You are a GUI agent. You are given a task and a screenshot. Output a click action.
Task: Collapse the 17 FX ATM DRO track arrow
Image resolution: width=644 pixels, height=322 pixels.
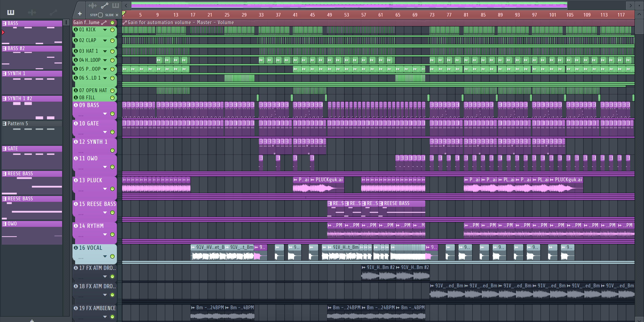pyautogui.click(x=105, y=277)
